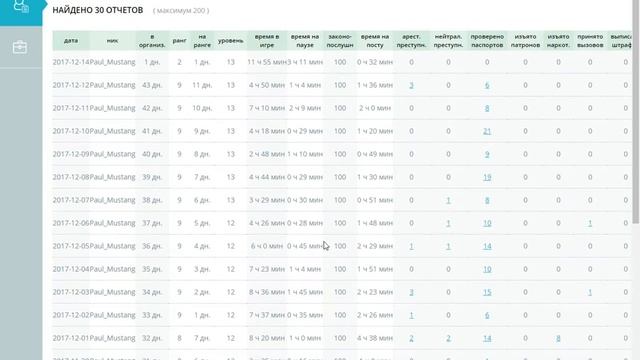Open neutralized link 1 for 2017-12-06
640x360 pixels.
(x=448, y=223)
